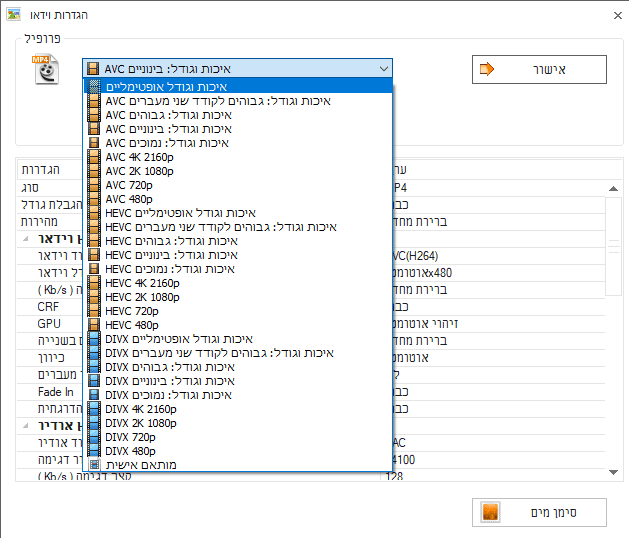Screen dimensions: 629x538
Task: Select HEVC איכות וגודל: נמוכים option
Action: 237,269
